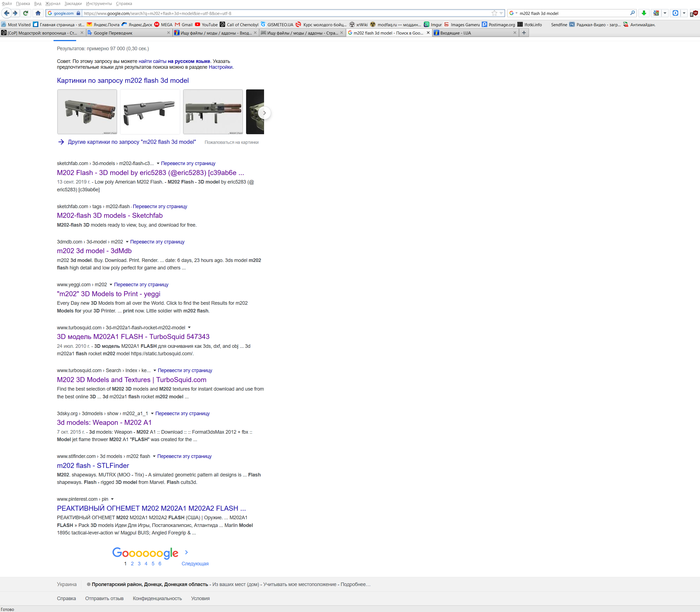Open the Закладки menu
Image resolution: width=700 pixels, height=612 pixels.
pyautogui.click(x=73, y=3)
